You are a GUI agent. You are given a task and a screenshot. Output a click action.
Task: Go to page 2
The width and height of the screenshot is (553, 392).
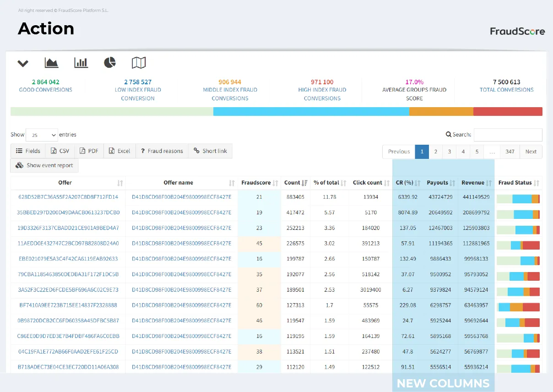coord(436,152)
